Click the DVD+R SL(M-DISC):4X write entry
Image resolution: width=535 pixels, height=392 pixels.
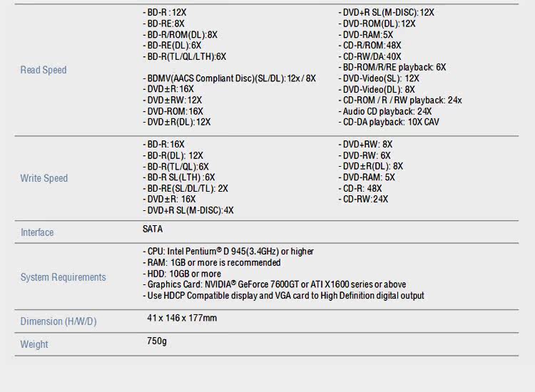pos(188,210)
